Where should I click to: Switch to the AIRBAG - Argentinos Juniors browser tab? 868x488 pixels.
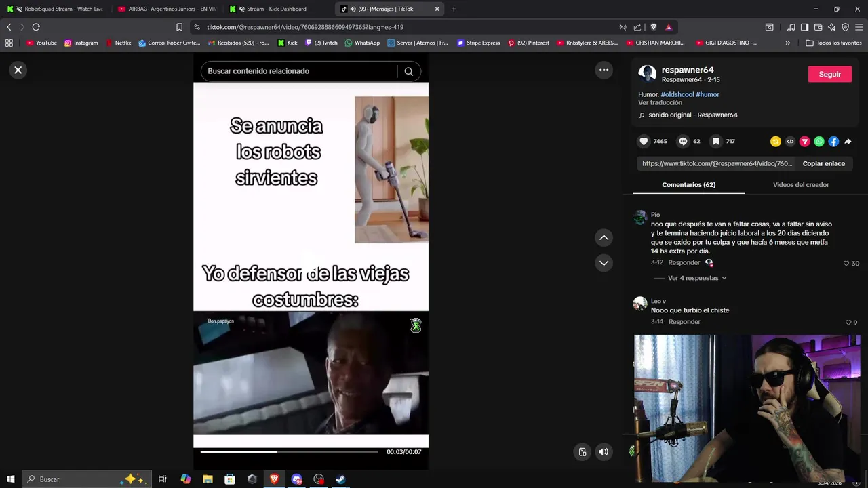[x=167, y=9]
